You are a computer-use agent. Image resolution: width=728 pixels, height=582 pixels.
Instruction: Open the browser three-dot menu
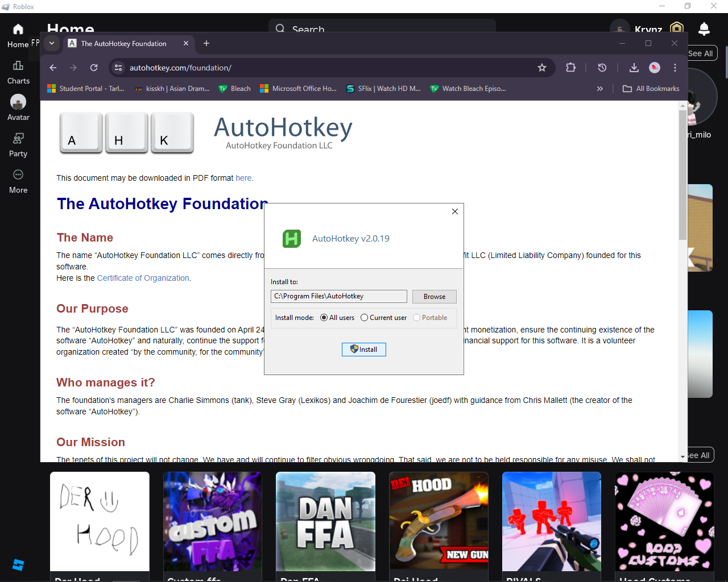(675, 68)
